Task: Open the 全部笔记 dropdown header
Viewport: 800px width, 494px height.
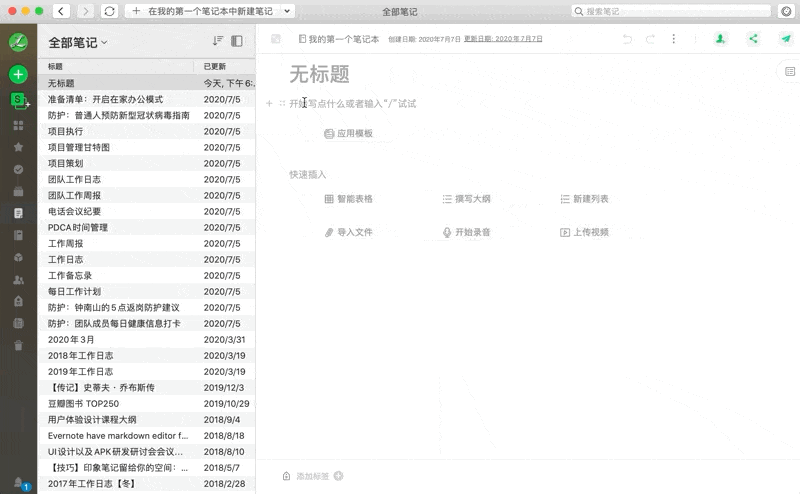Action: pyautogui.click(x=78, y=42)
